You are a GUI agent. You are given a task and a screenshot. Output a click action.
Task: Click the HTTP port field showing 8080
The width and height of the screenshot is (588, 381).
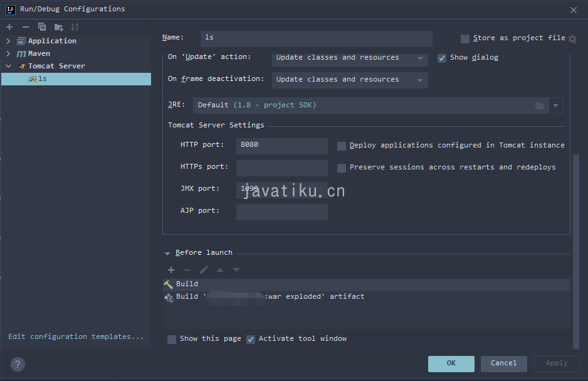[282, 146]
